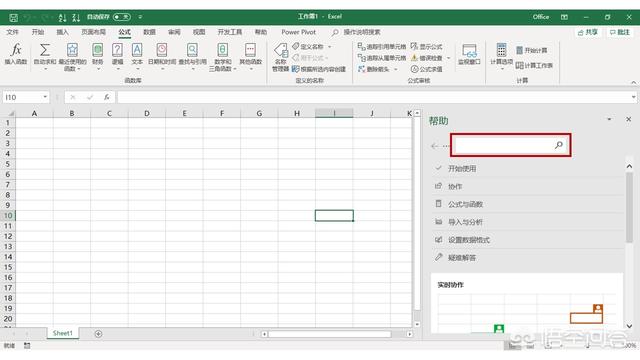Open Remove Arrows dropdown arrow
This screenshot has width=640, height=360.
point(396,69)
